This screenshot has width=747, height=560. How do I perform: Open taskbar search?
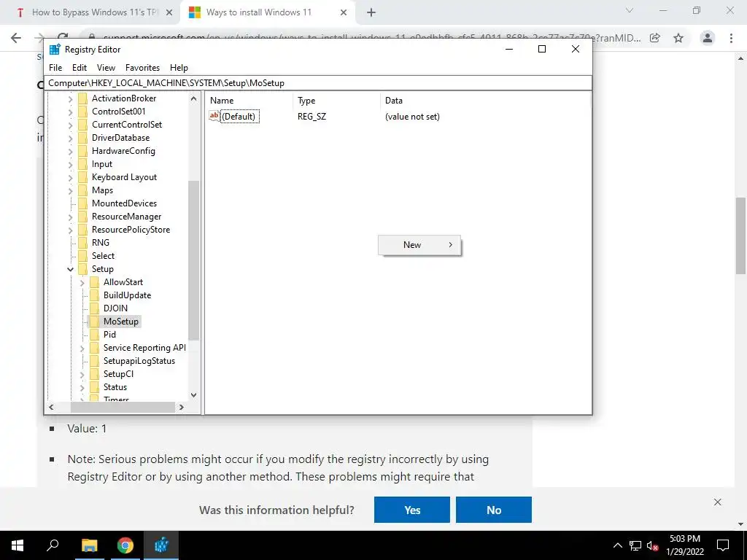53,545
